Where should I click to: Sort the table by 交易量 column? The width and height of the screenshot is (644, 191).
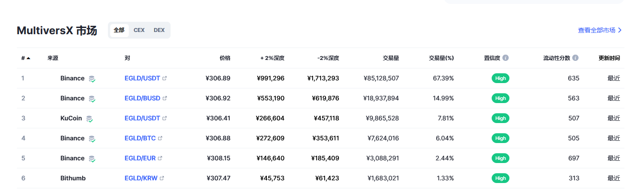coord(391,58)
